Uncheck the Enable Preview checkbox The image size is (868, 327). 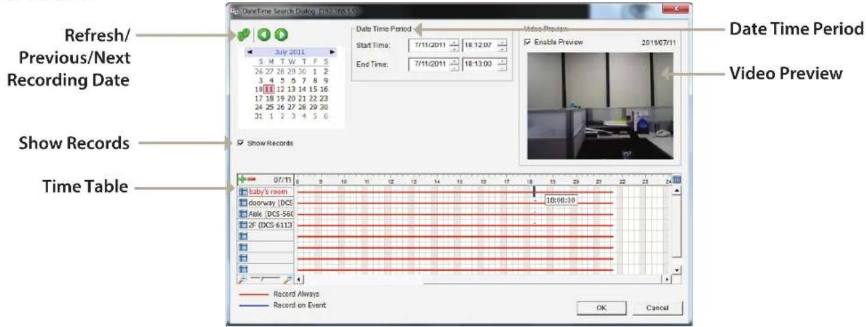tap(528, 41)
